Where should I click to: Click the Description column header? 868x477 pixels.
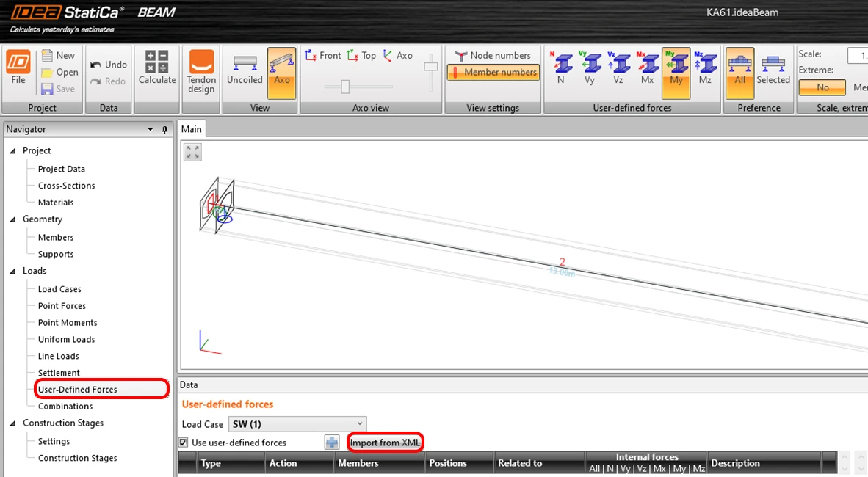(764, 463)
